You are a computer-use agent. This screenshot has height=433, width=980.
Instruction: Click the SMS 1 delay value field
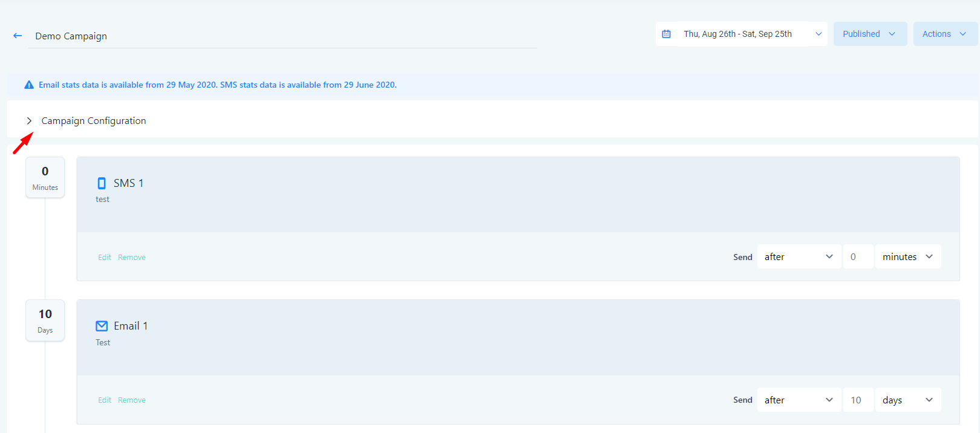[x=858, y=257]
